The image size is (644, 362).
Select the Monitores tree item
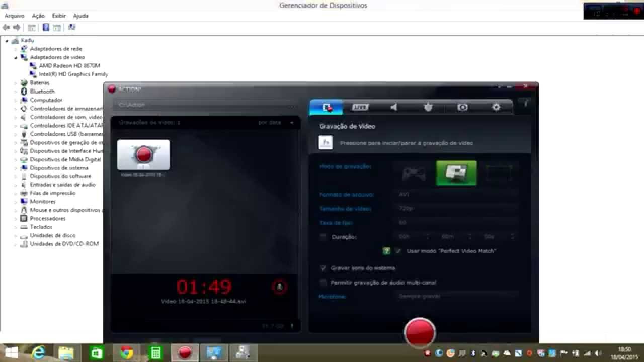[43, 202]
